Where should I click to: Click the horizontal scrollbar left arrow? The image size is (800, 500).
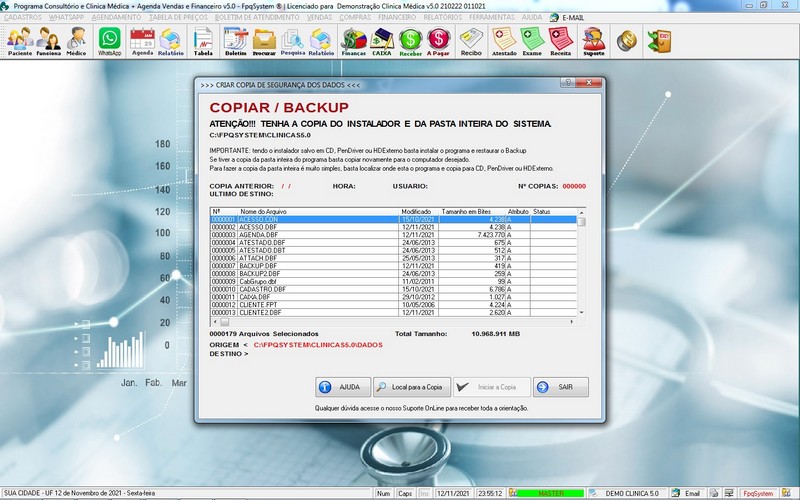[215, 322]
